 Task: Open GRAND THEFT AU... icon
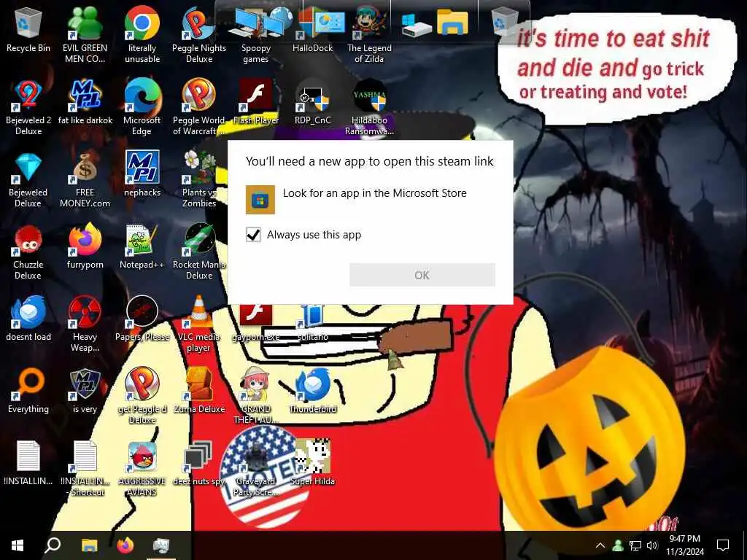[x=256, y=384]
